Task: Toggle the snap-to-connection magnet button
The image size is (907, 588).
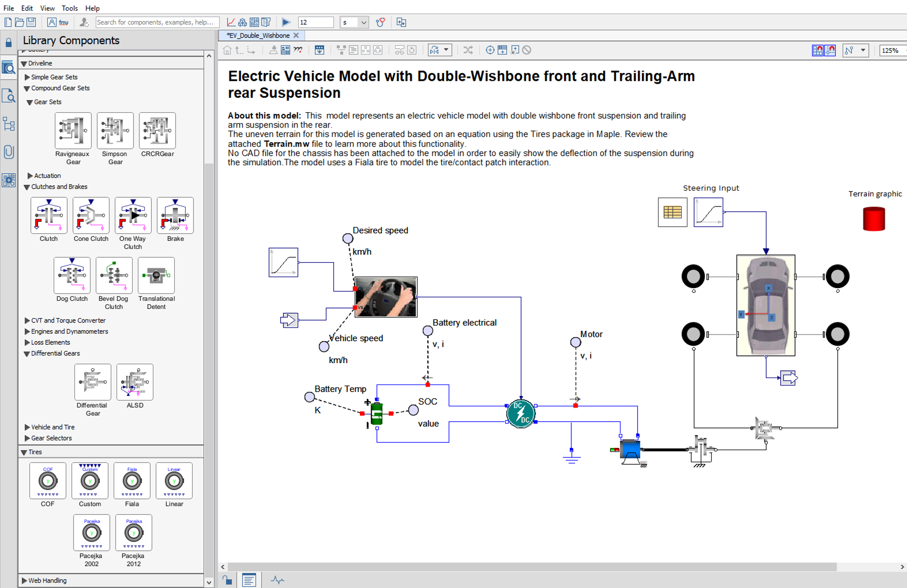Action: [x=831, y=50]
